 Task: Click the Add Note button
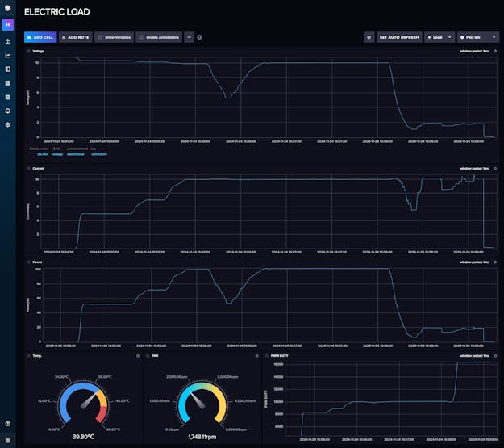click(76, 37)
